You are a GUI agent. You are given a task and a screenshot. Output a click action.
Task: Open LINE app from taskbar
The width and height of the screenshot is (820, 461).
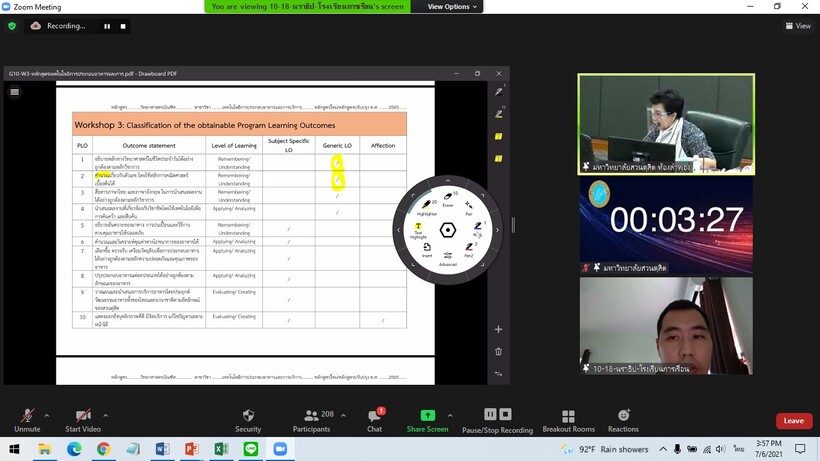pos(250,449)
